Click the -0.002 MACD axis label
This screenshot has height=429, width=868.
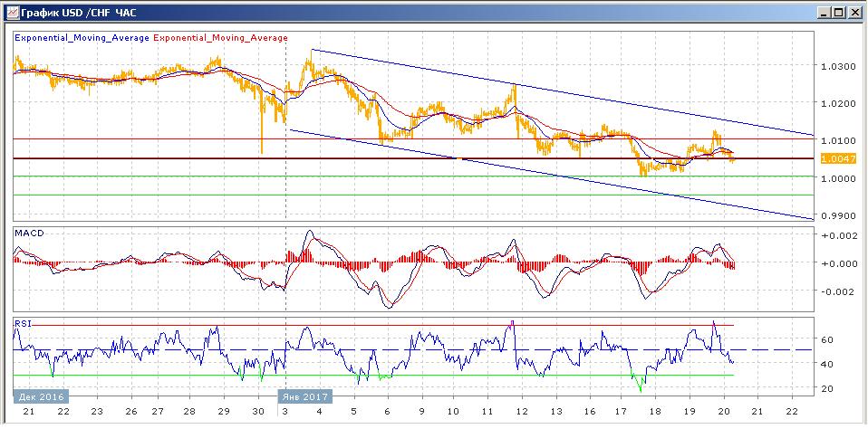(x=837, y=291)
